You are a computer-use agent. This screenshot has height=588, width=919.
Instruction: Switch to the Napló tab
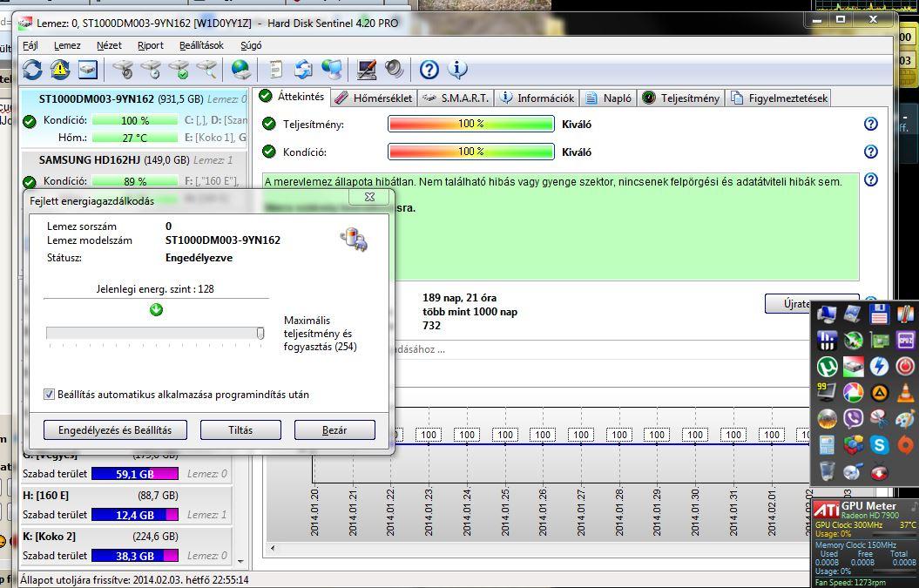pyautogui.click(x=609, y=98)
